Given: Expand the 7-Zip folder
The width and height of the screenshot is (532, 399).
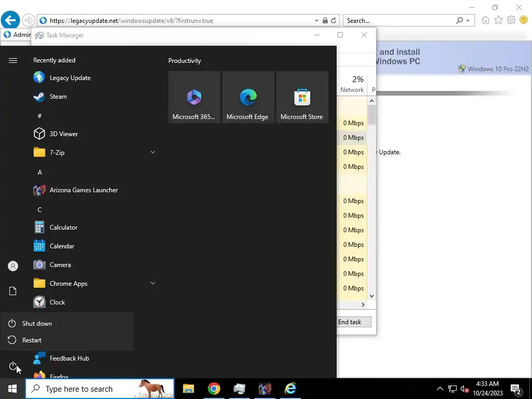Looking at the screenshot, I should [153, 152].
